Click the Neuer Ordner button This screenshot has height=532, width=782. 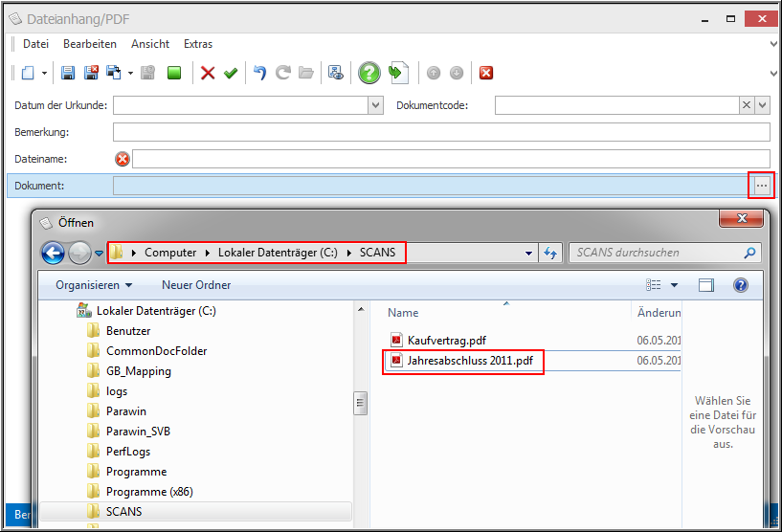point(196,285)
